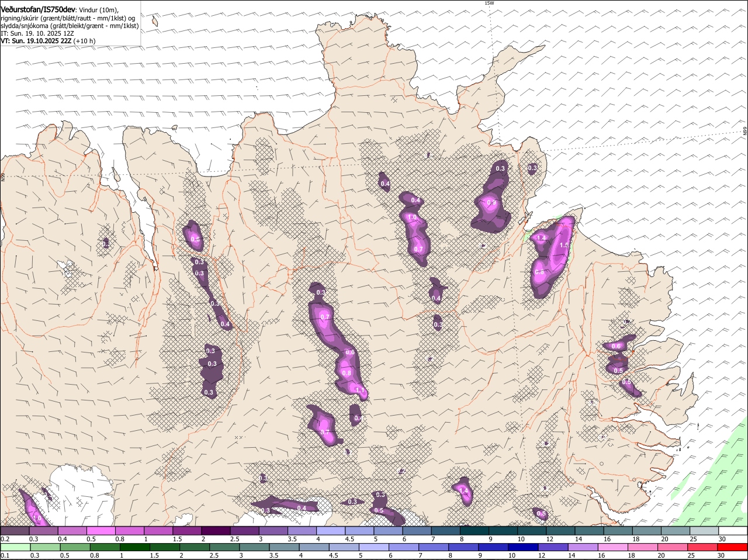Click the rain legend swatch between 0.8 and 1

point(105,547)
